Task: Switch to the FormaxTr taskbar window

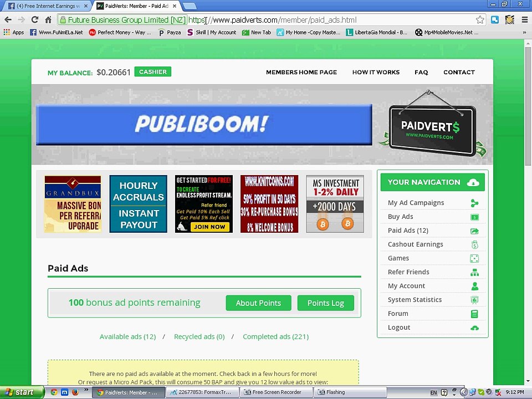Action: [x=203, y=392]
